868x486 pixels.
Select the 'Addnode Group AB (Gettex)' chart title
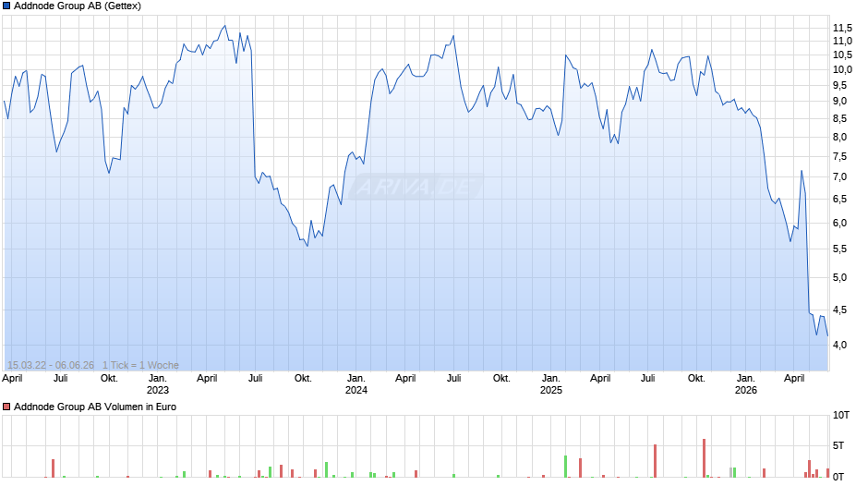78,6
